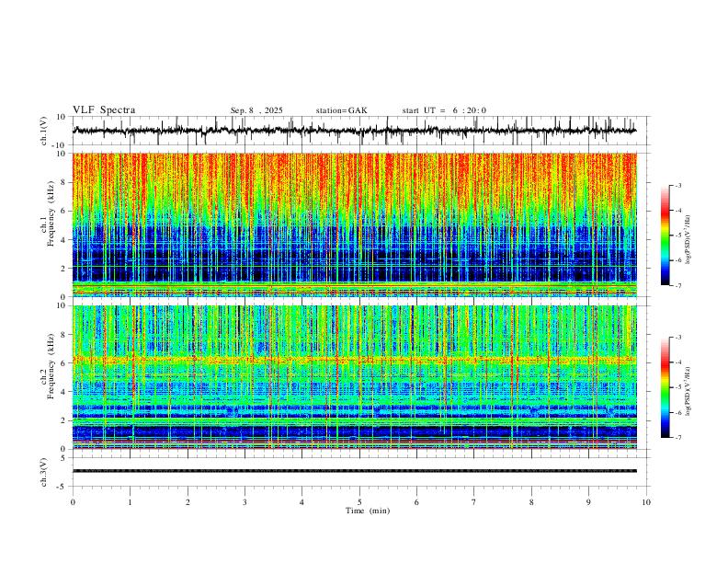Click the ch.2 spectrogram panel
728x563 pixels.
pos(354,377)
